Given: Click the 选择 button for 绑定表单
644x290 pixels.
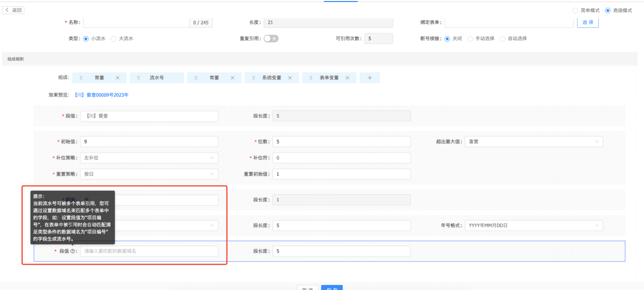Looking at the screenshot, I should pyautogui.click(x=588, y=22).
